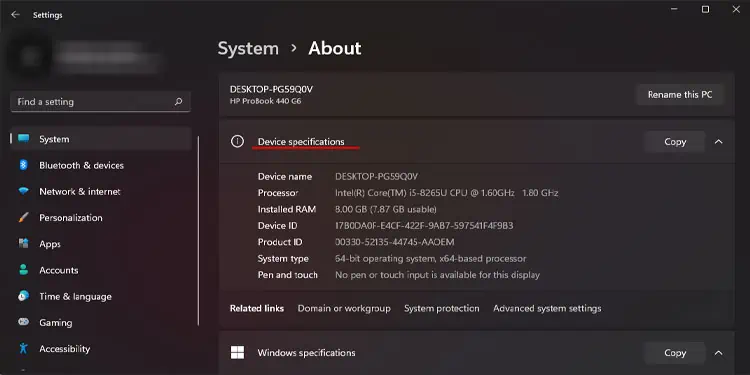Viewport: 750px width, 375px height.
Task: Open the Apps settings page
Action: [x=101, y=243]
